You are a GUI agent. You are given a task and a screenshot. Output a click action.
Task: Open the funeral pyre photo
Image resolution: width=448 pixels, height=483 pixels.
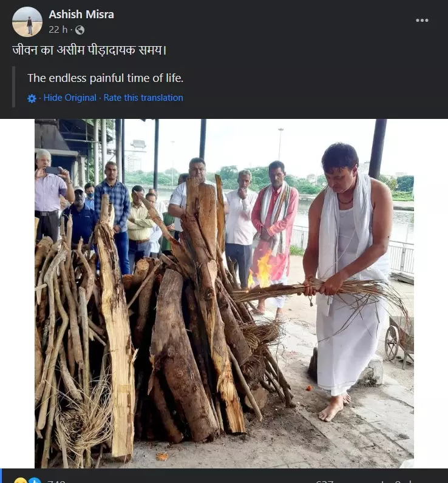coord(224,294)
